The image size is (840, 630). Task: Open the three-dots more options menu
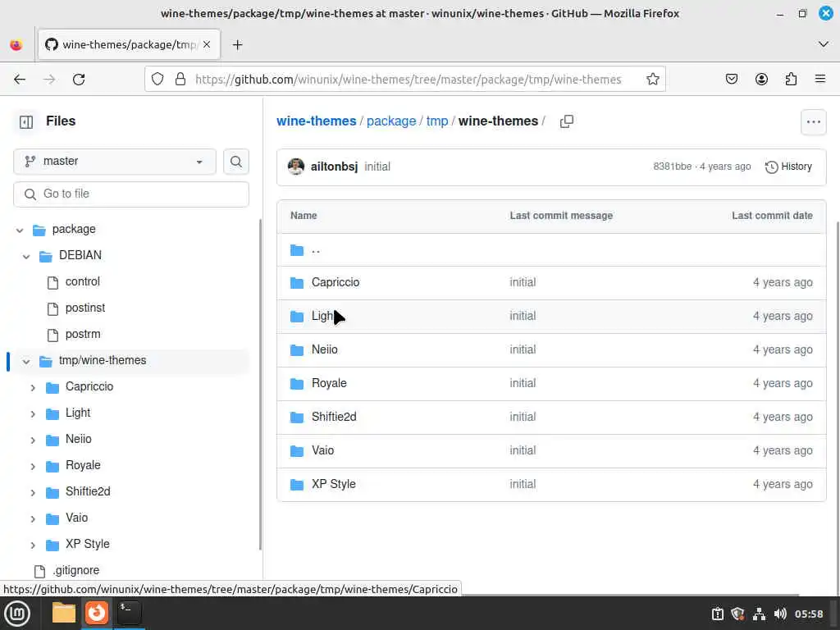[x=813, y=121]
